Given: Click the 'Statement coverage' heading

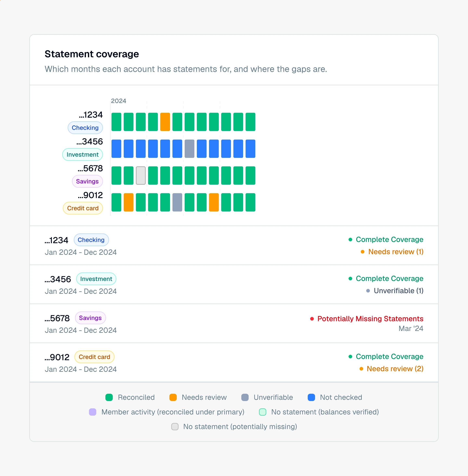Looking at the screenshot, I should [x=92, y=54].
